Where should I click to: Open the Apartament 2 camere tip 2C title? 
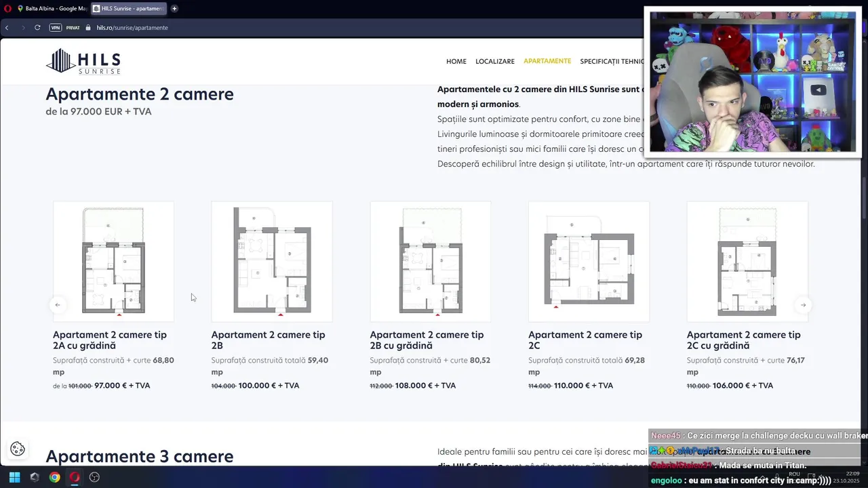pos(585,340)
